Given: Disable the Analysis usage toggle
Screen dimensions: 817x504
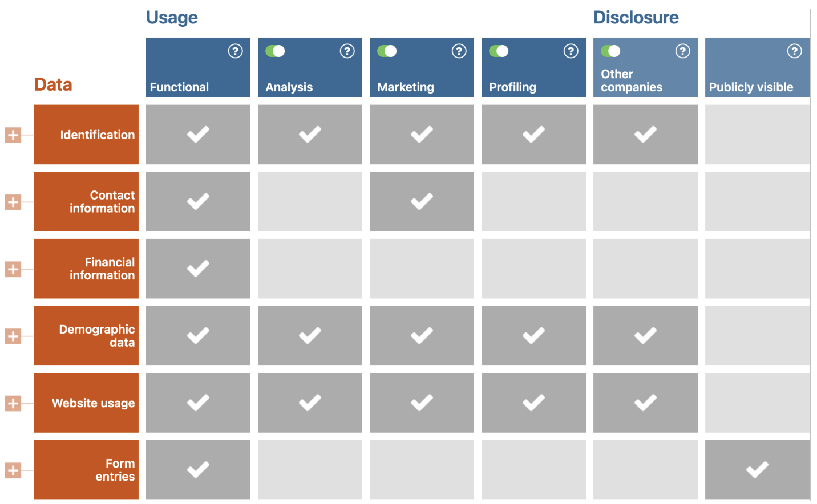Looking at the screenshot, I should pyautogui.click(x=275, y=51).
